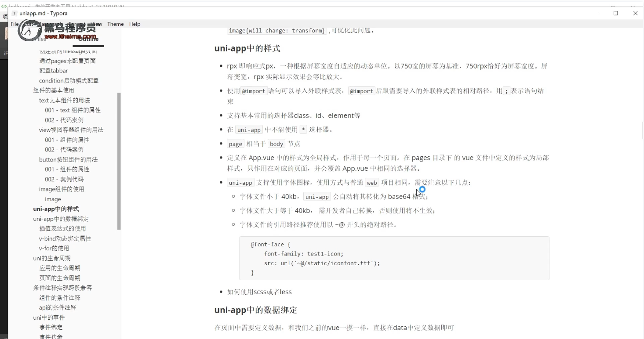Viewport: 644px width, 339px height.
Task: Open 组件的条件注释 in outline
Action: coord(60,298)
